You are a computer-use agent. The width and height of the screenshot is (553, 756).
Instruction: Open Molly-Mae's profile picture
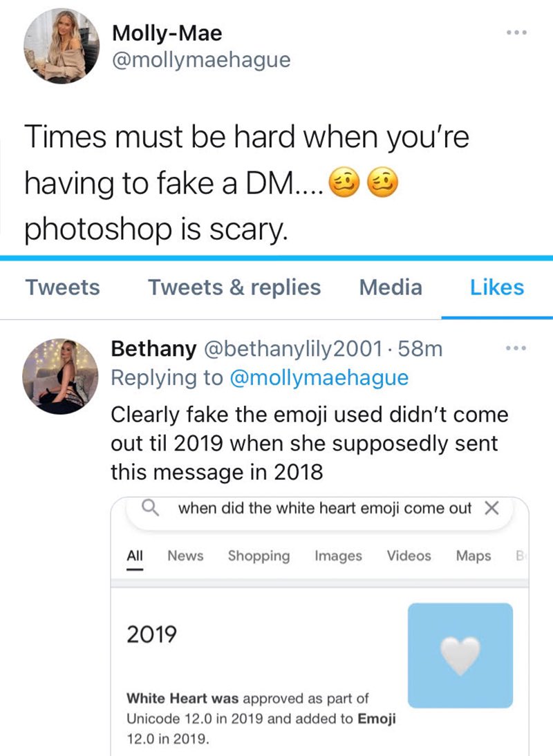62,46
